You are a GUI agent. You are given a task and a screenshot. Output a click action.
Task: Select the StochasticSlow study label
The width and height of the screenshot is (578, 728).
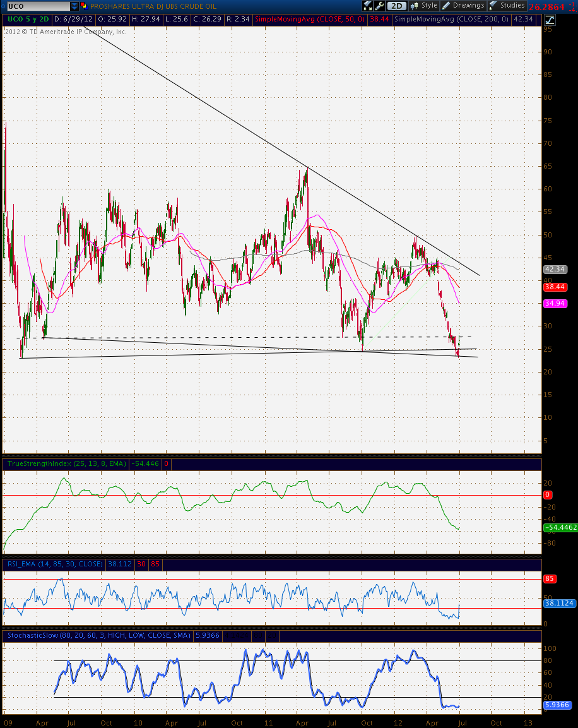coord(99,635)
